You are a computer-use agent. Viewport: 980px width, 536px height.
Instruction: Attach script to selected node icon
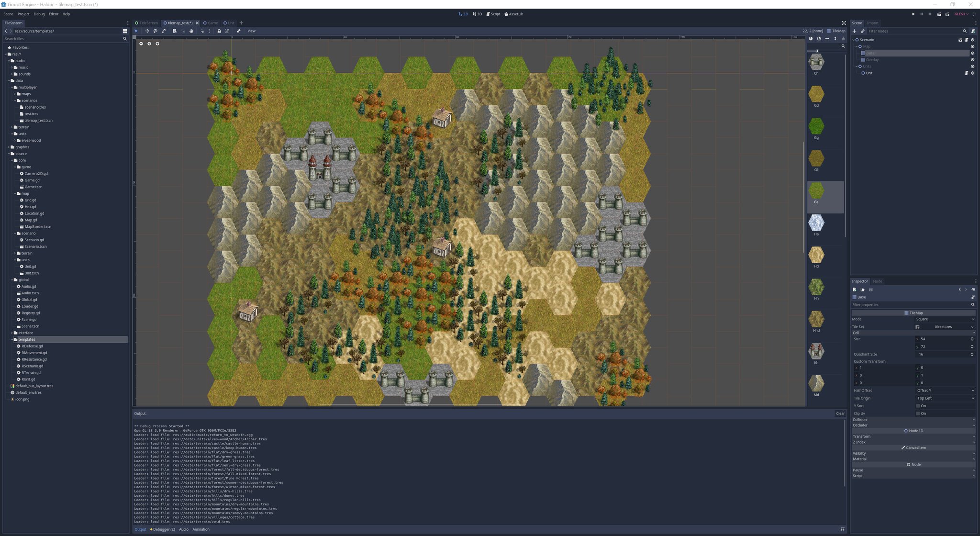[x=973, y=31]
